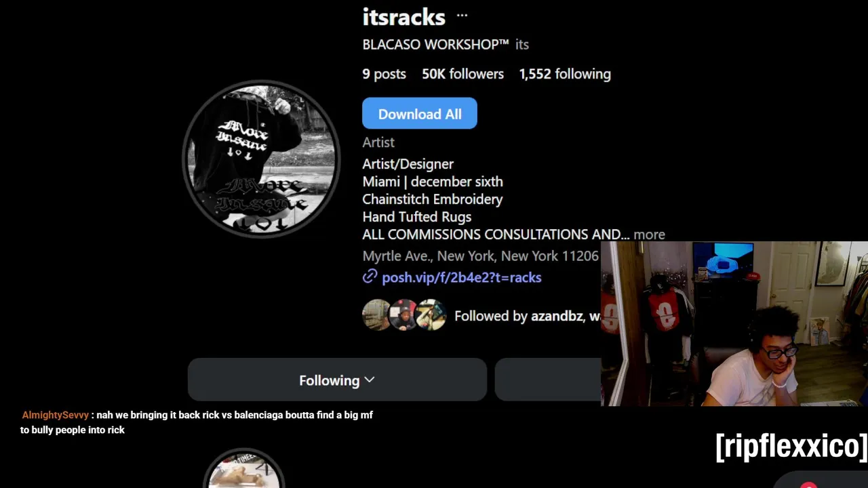The width and height of the screenshot is (868, 488).
Task: Open the story highlight circle at bottom
Action: coord(244,468)
